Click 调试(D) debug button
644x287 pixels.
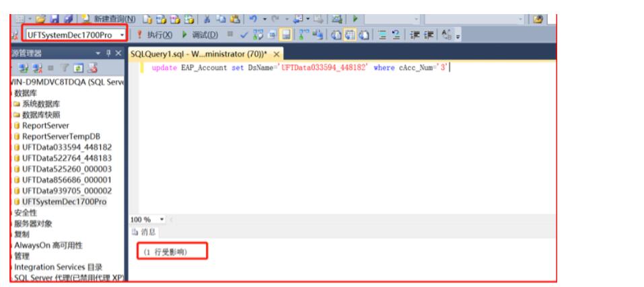click(x=200, y=35)
